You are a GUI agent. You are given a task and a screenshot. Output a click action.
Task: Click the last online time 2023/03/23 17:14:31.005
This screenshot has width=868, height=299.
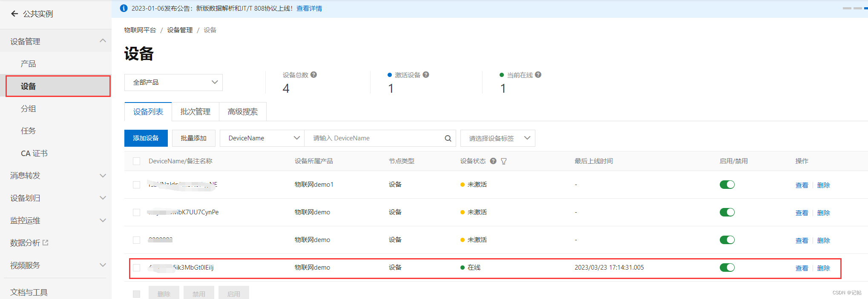coord(609,268)
